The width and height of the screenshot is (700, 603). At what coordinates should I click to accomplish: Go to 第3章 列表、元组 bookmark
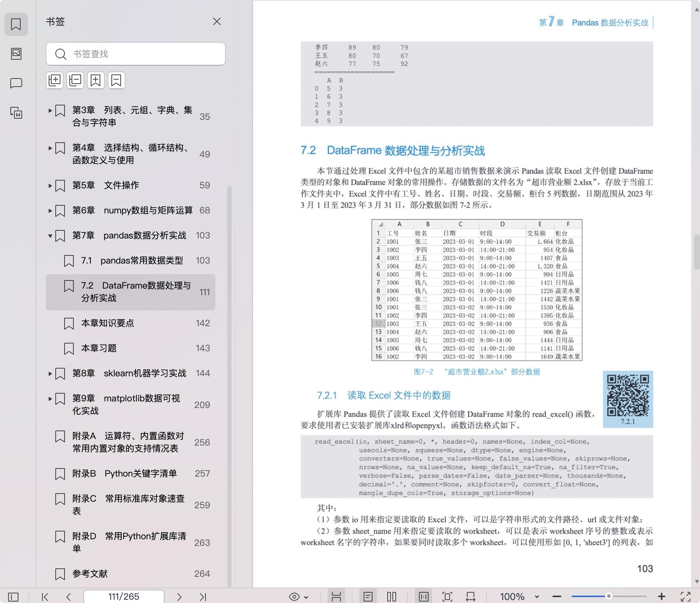pyautogui.click(x=131, y=116)
